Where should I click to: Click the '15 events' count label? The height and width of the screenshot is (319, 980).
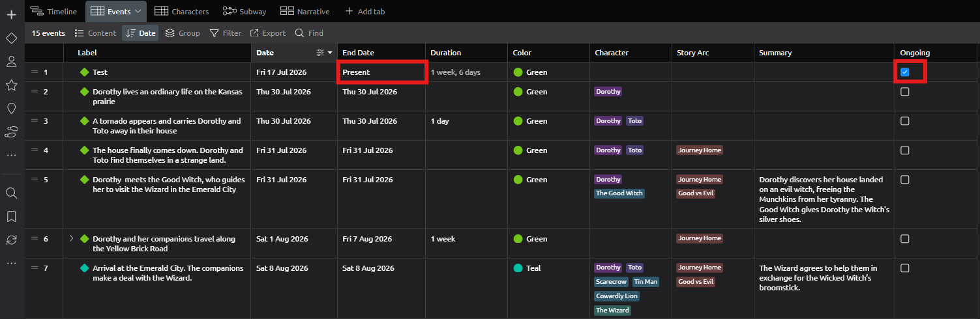click(48, 33)
